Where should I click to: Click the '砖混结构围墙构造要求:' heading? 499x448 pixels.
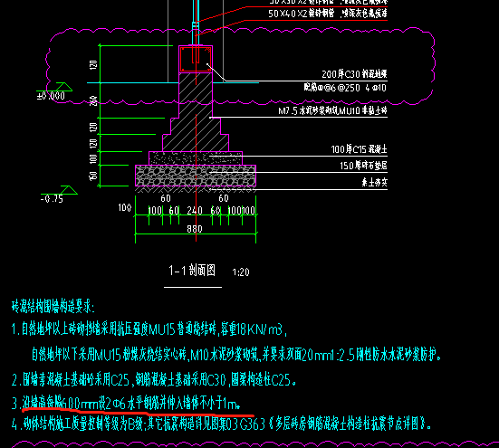[53, 307]
